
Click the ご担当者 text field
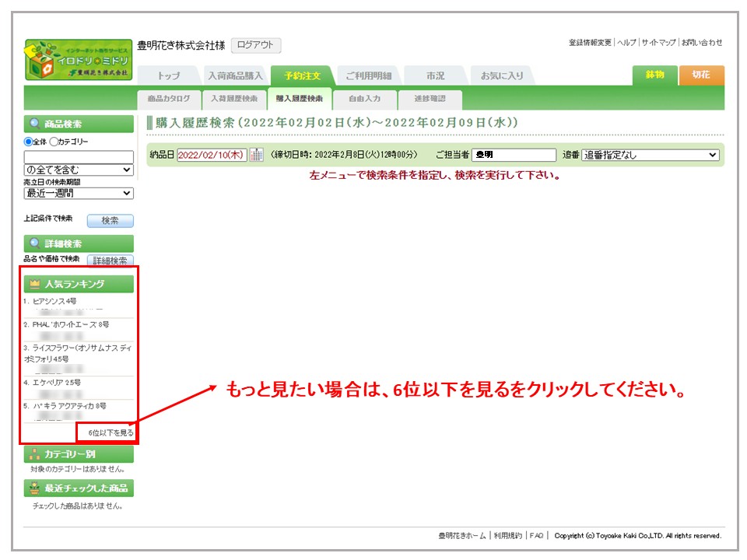pos(514,155)
